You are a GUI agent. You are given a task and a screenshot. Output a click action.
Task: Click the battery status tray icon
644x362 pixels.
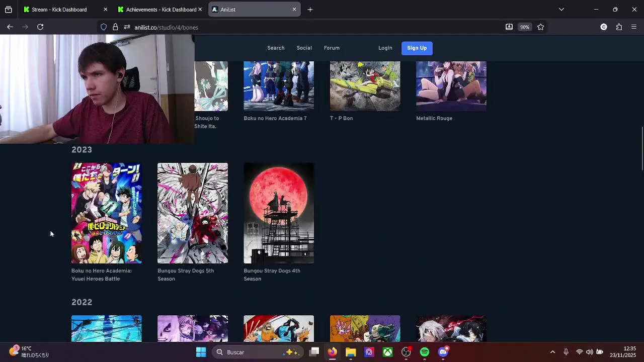click(x=600, y=352)
